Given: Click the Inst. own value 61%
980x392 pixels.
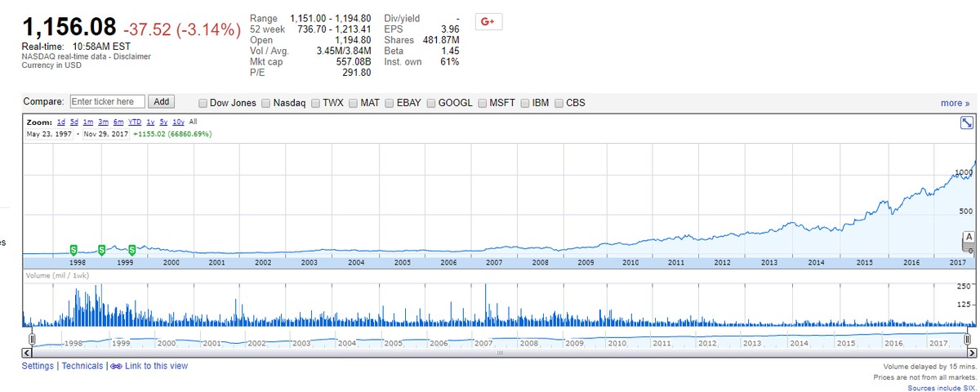Looking at the screenshot, I should [x=450, y=61].
